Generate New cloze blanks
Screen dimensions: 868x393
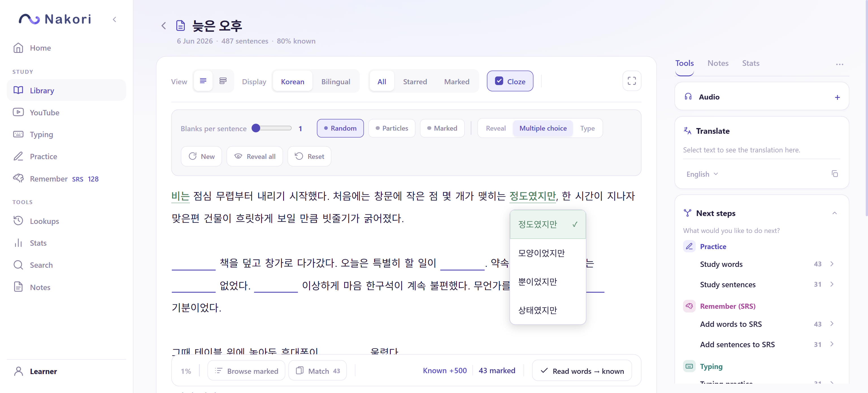(201, 156)
